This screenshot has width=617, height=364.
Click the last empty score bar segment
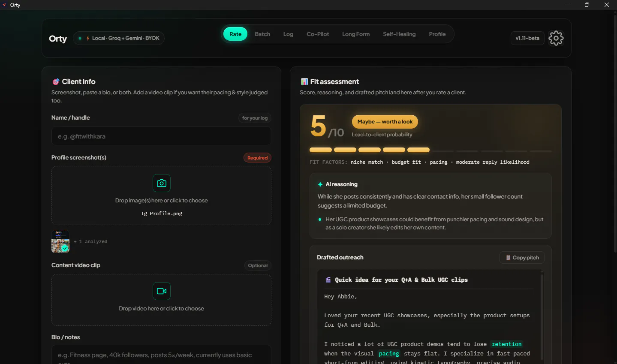(x=540, y=151)
